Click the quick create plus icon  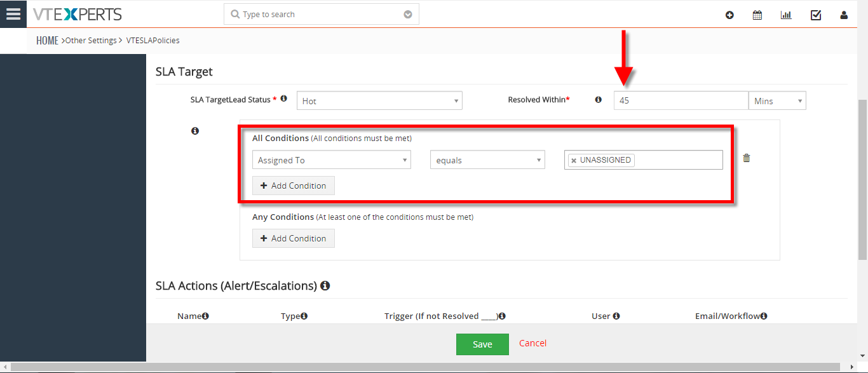click(729, 15)
